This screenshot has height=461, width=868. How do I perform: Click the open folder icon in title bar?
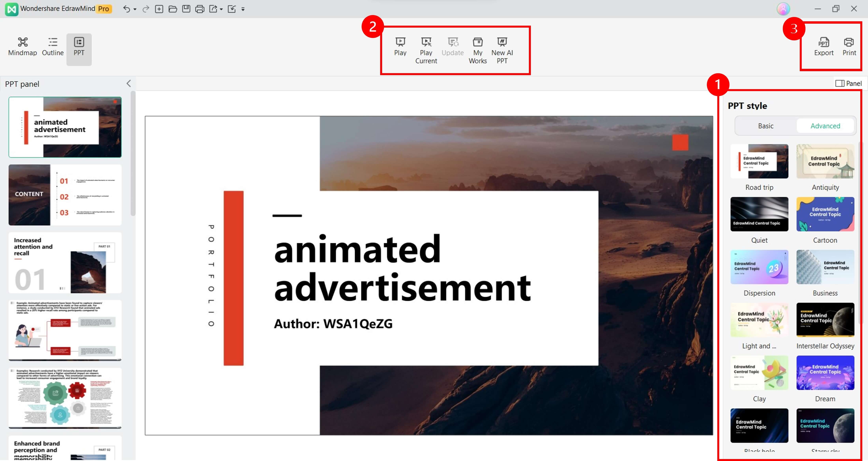coord(173,9)
